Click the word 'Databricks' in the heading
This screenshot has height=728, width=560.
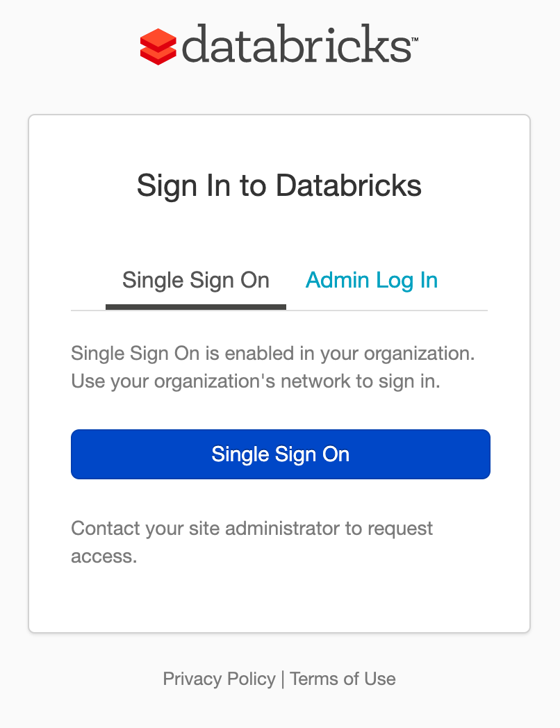pos(349,185)
